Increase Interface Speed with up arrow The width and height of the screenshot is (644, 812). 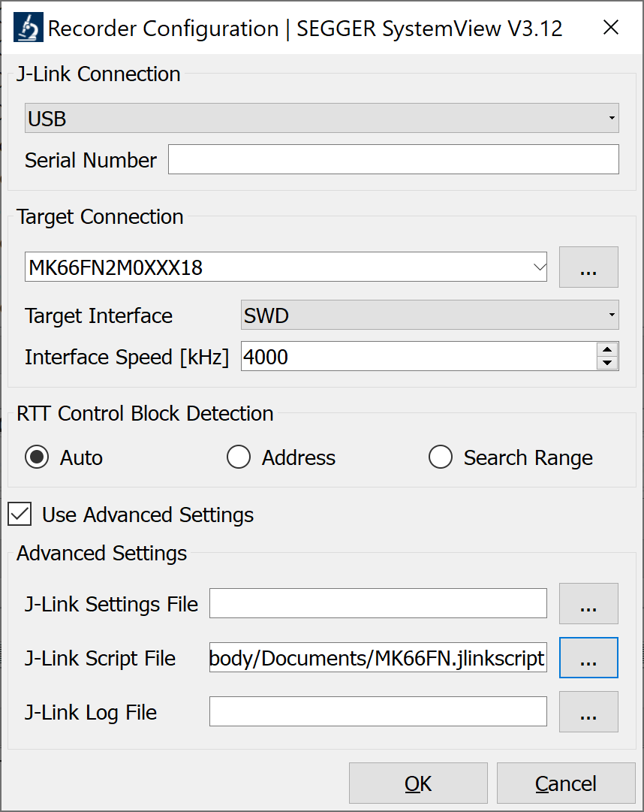pyautogui.click(x=606, y=349)
